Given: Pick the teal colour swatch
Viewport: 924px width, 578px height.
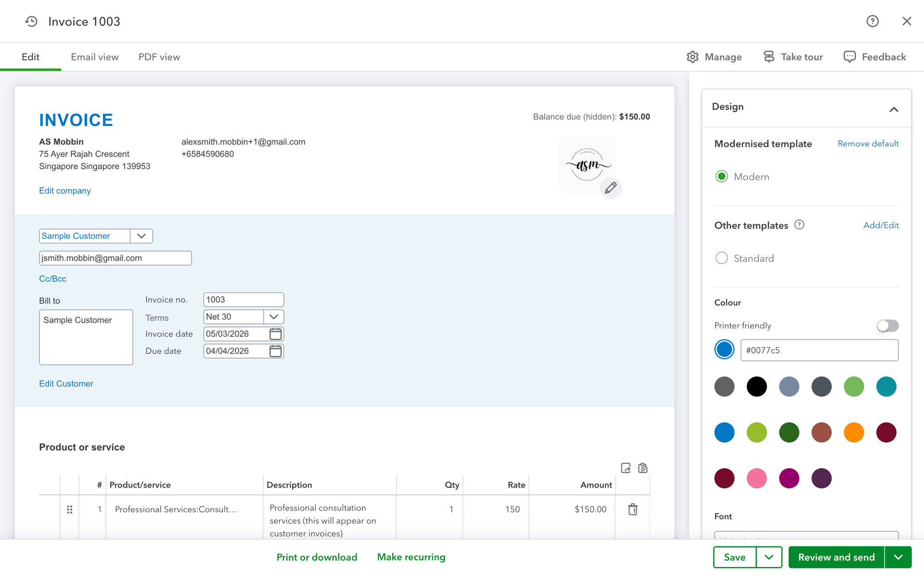Looking at the screenshot, I should tap(886, 387).
